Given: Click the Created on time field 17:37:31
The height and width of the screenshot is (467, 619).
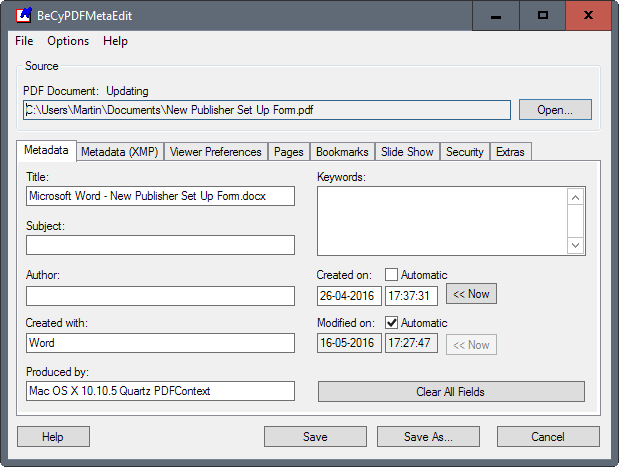Looking at the screenshot, I should 411,296.
